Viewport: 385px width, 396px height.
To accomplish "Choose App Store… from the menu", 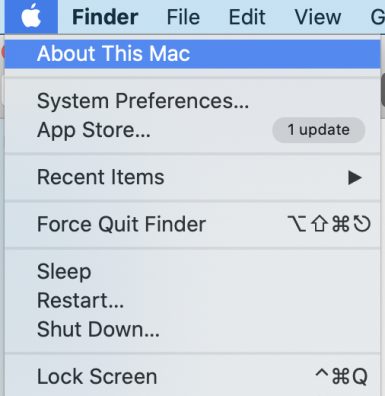I will coord(192,130).
